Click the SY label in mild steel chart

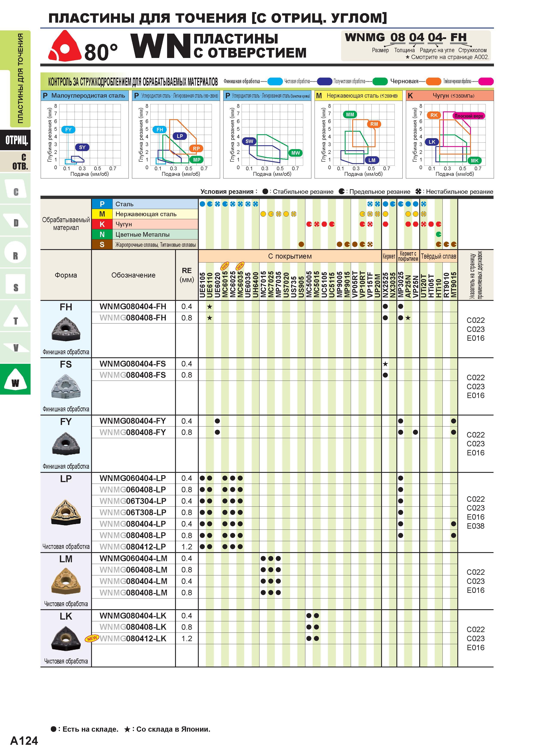[x=82, y=147]
